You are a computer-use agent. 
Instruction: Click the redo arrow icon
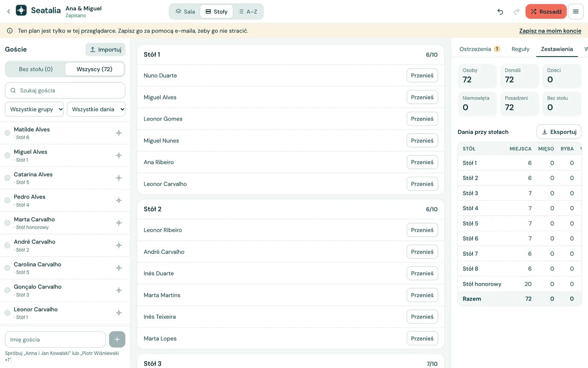(x=516, y=11)
